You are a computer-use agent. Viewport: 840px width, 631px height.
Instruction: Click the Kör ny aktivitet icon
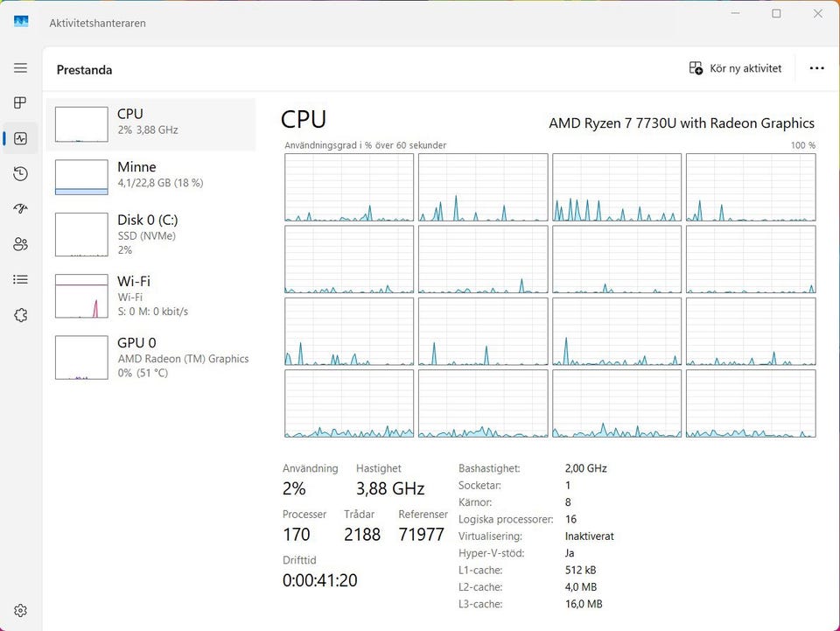pos(696,68)
